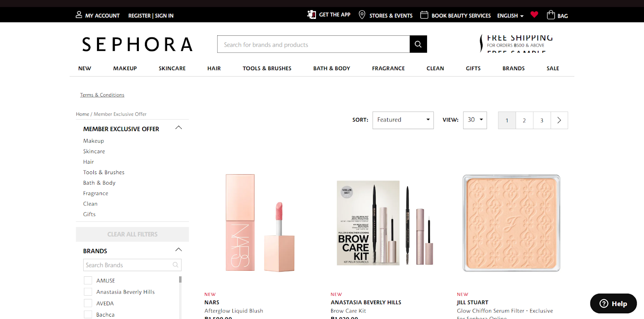This screenshot has height=319, width=644.
Task: Click the main product search field
Action: click(314, 44)
